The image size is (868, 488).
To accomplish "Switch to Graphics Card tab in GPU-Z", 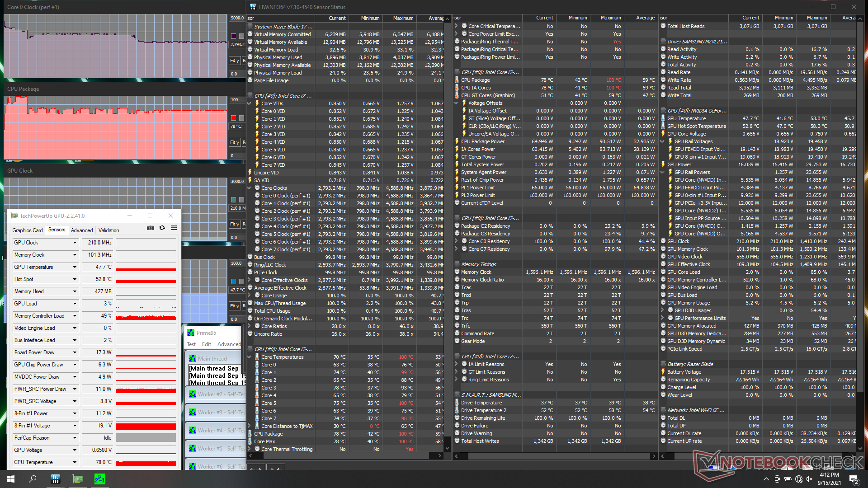I will [x=28, y=230].
